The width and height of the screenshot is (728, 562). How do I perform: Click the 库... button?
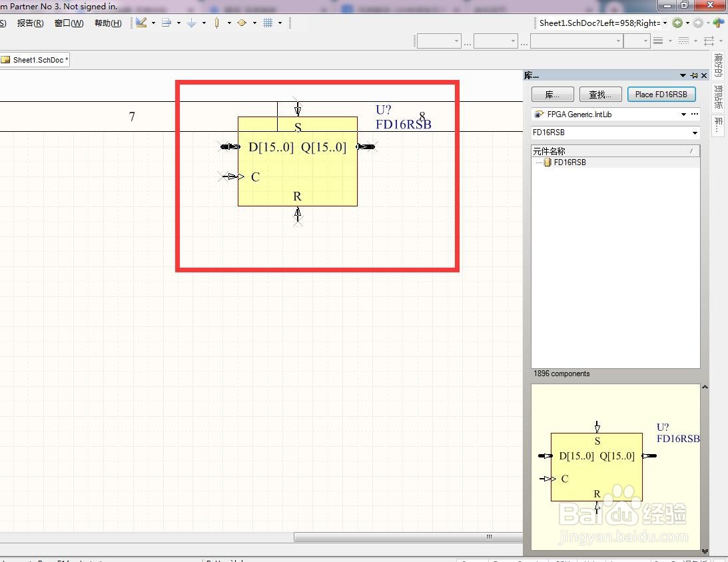tap(553, 94)
